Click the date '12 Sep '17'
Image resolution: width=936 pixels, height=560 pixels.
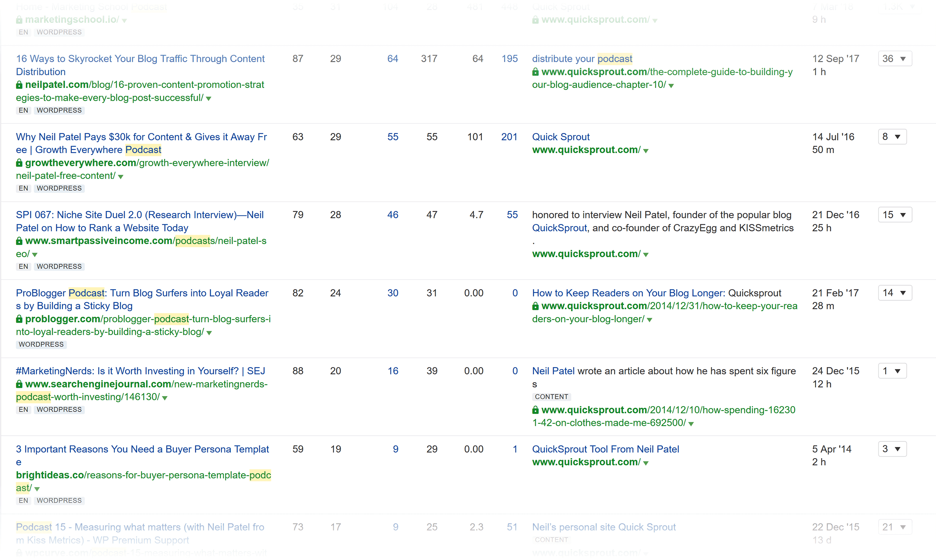click(836, 58)
